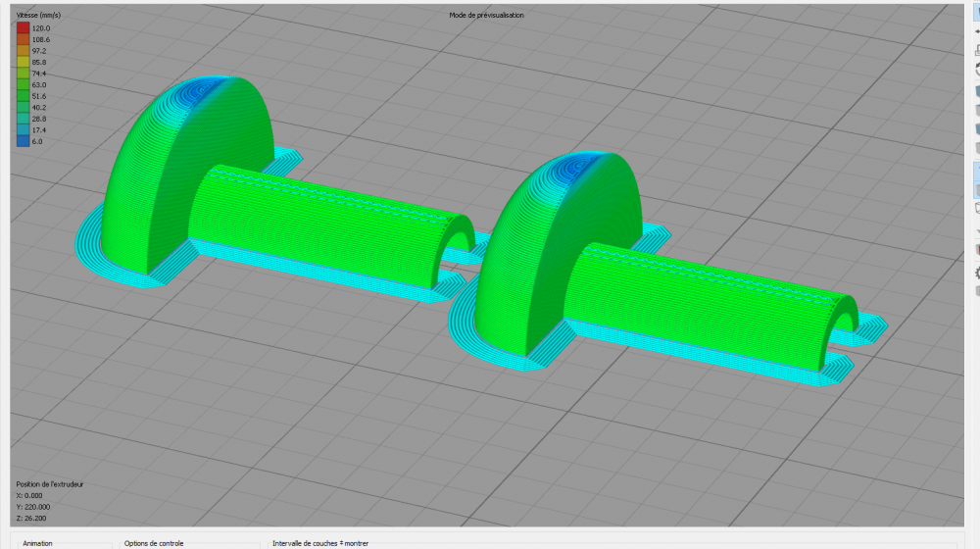Click the 'Mode de prévisualisation' heading
The image size is (980, 549).
[486, 15]
